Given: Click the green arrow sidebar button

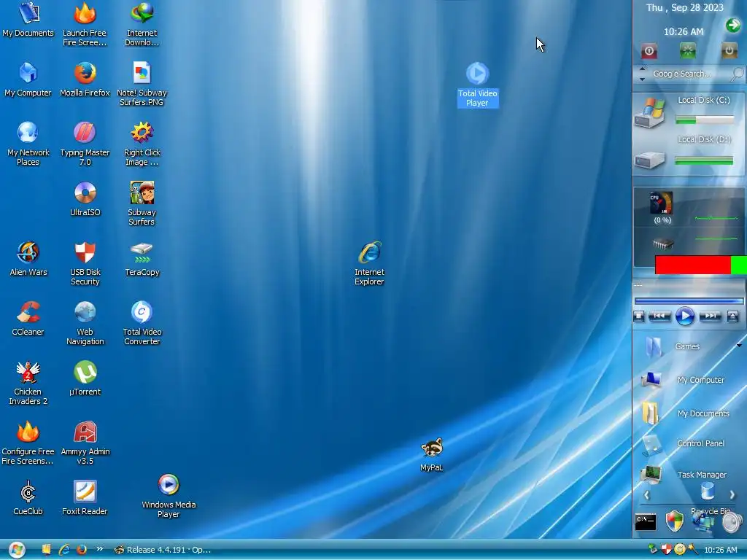Looking at the screenshot, I should tap(732, 26).
